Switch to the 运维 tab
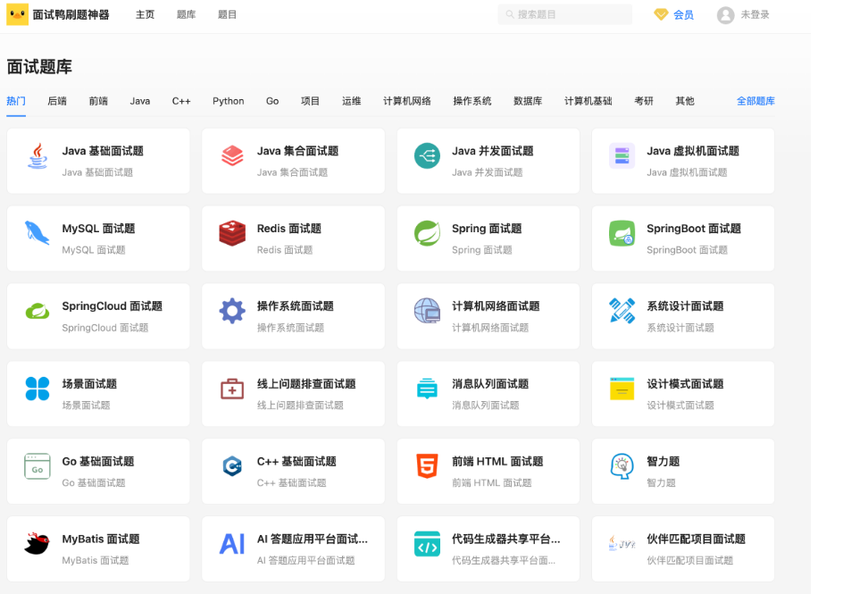The width and height of the screenshot is (868, 594). [x=352, y=101]
